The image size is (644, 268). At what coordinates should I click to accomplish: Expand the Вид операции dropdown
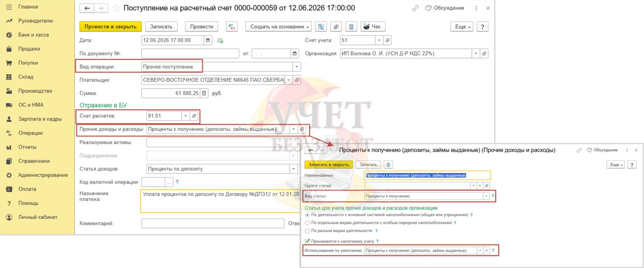pos(297,67)
